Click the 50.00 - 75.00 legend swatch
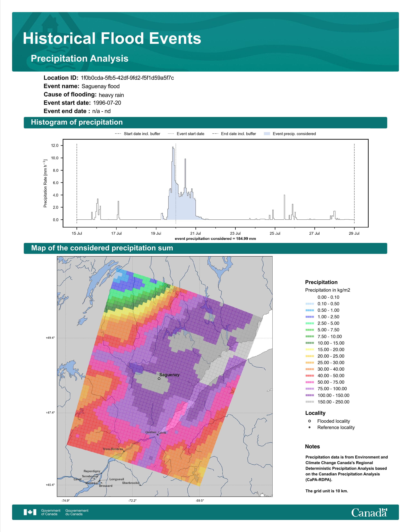Viewport: 411px width, 532px height. pos(310,382)
